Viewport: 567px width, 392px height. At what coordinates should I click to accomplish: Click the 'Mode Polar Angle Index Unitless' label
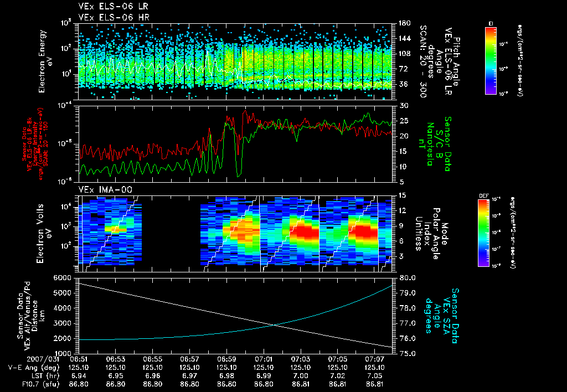pyautogui.click(x=432, y=234)
